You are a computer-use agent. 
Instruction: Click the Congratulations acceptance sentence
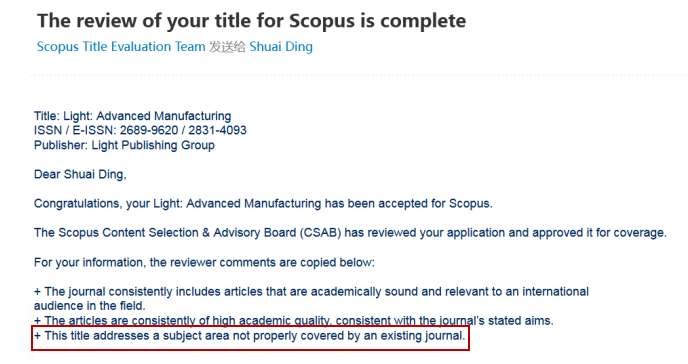click(x=263, y=203)
